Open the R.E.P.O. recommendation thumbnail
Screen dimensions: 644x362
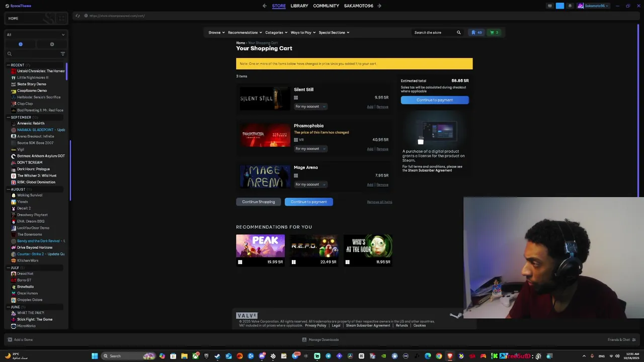(x=314, y=246)
